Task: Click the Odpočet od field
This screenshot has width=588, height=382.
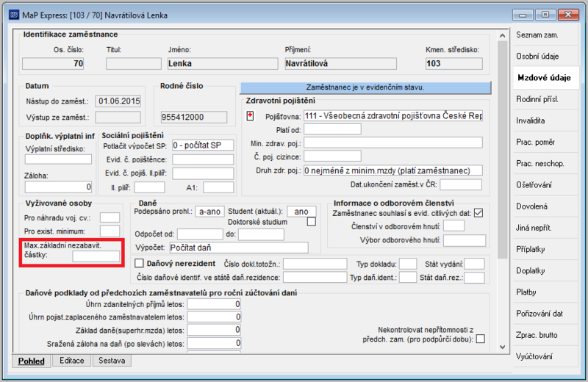Action: [x=200, y=234]
